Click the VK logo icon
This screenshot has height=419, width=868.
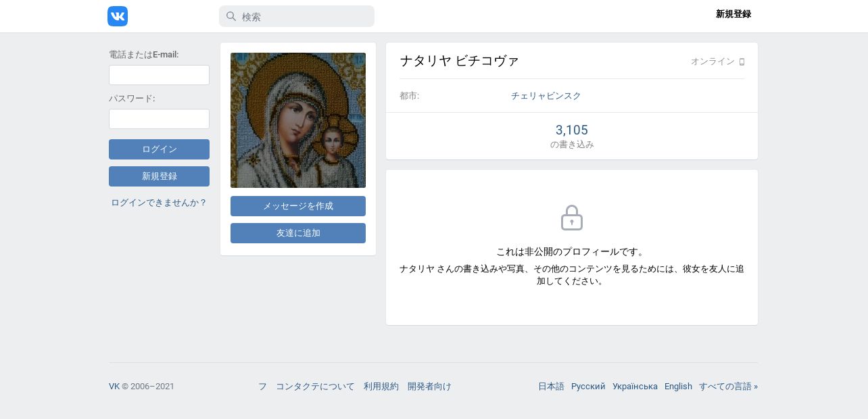point(118,16)
